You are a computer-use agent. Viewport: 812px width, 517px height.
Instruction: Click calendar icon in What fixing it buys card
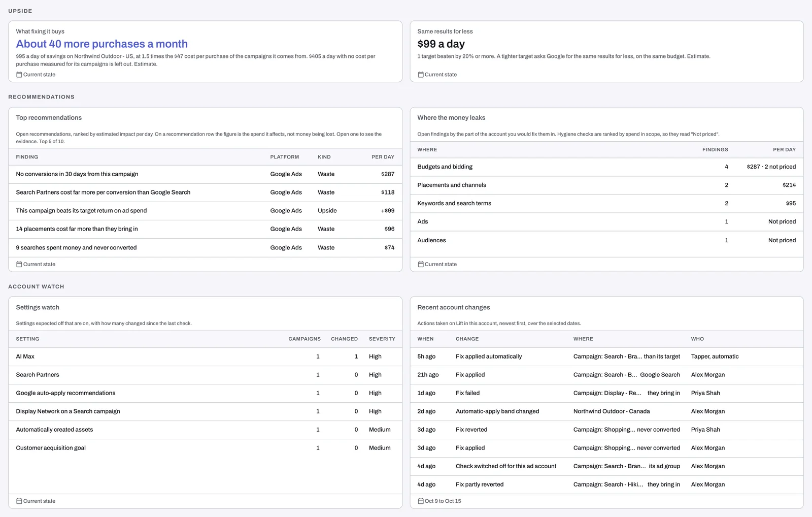[19, 75]
